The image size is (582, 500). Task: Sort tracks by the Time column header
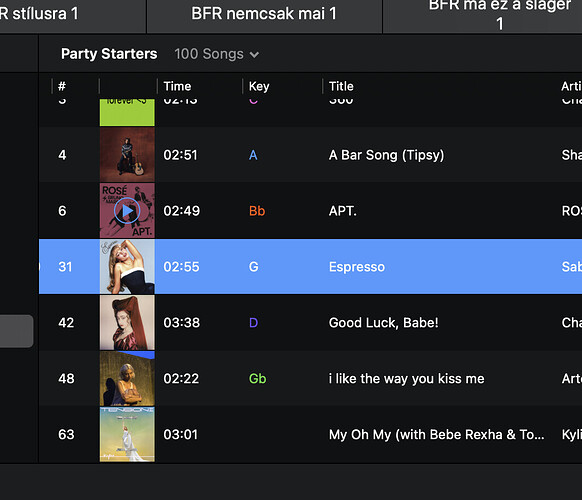click(177, 86)
